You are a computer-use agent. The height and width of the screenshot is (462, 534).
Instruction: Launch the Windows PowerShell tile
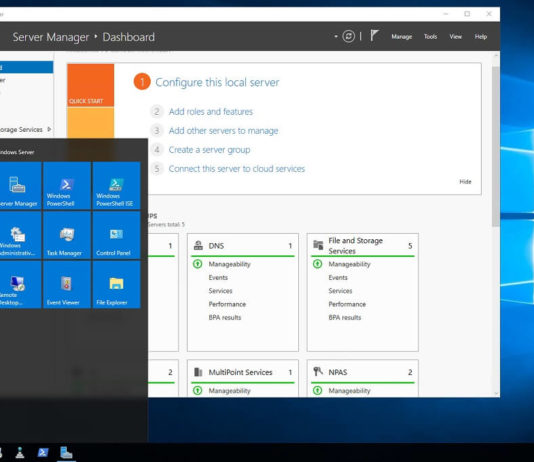tap(67, 186)
